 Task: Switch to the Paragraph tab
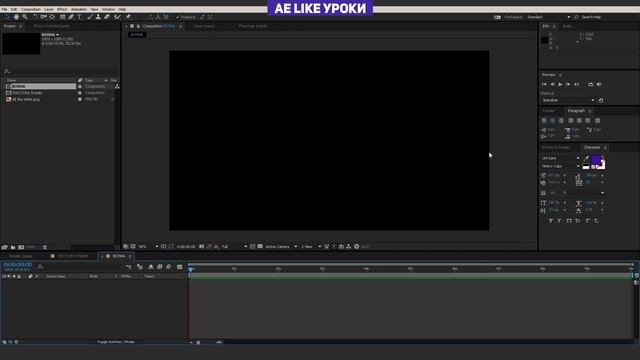tap(576, 111)
